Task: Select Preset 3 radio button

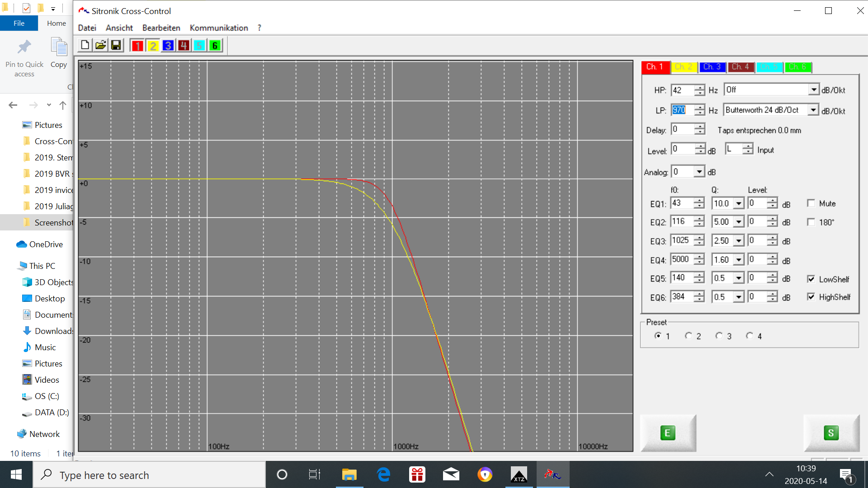Action: 719,336
